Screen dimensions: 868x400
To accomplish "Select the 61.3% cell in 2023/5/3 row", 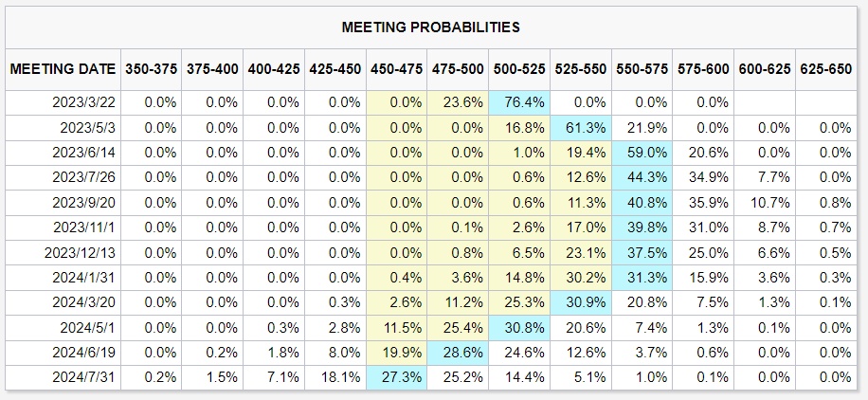I will point(581,127).
